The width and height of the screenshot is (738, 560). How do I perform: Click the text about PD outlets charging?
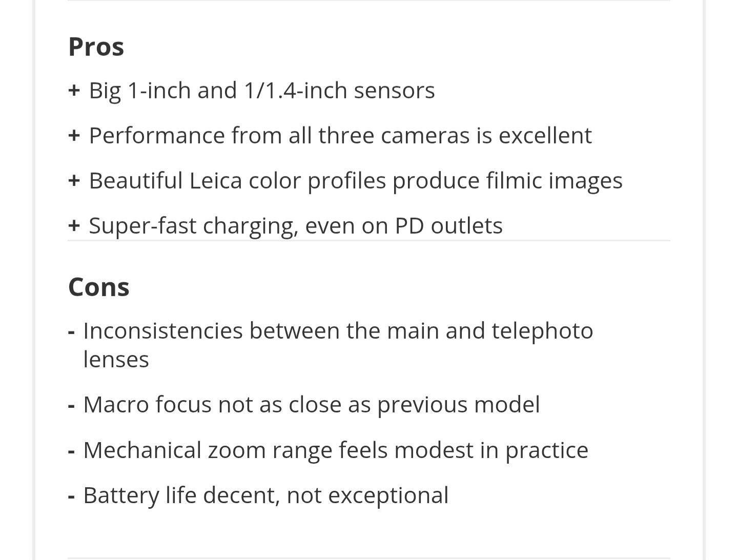296,226
